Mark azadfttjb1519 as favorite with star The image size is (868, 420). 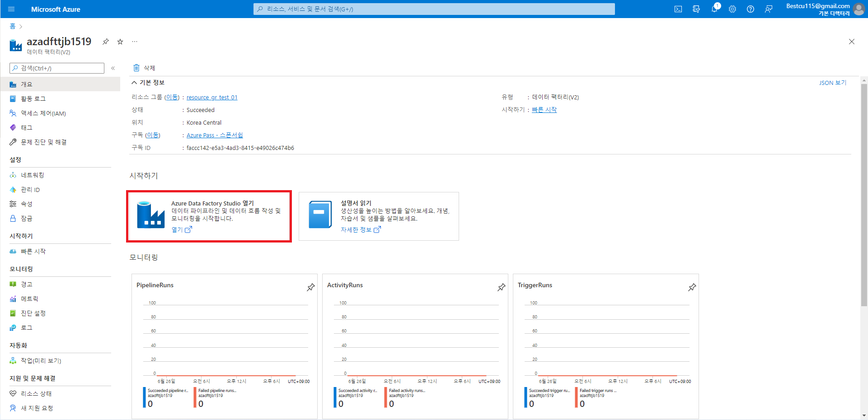point(120,42)
